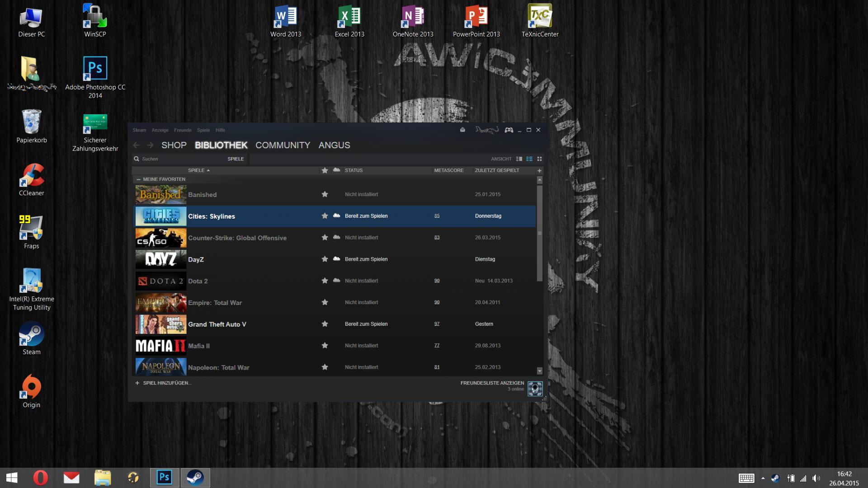Open the Steam inbox notifications envelope icon
This screenshot has width=868, height=488.
point(462,130)
